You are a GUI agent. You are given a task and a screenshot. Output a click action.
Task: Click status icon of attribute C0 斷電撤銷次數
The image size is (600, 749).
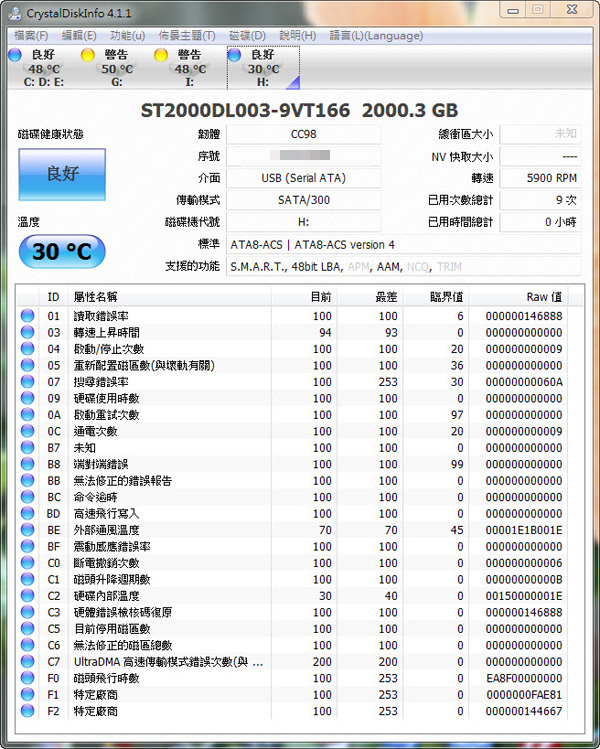click(28, 563)
